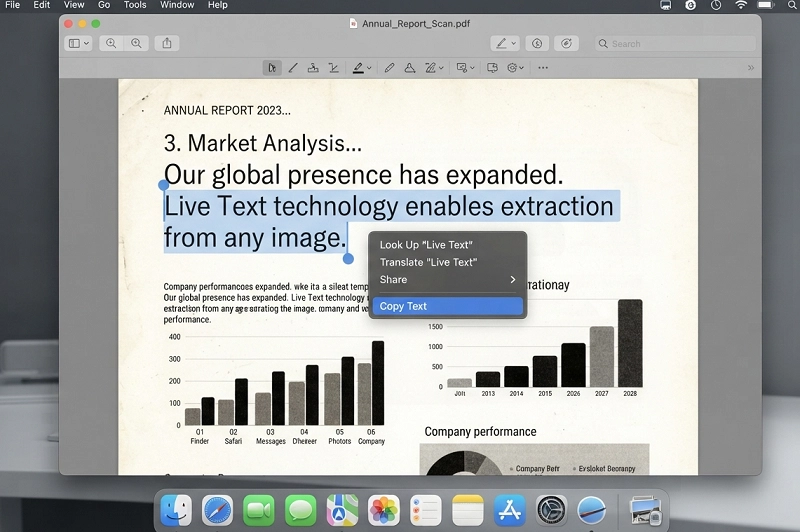Open the Go menu
The height and width of the screenshot is (532, 800).
click(104, 5)
